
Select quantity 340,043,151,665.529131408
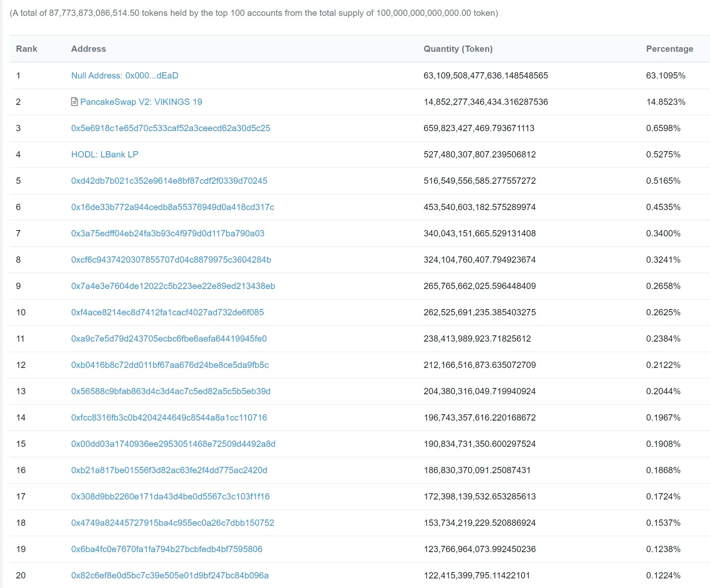coord(480,233)
